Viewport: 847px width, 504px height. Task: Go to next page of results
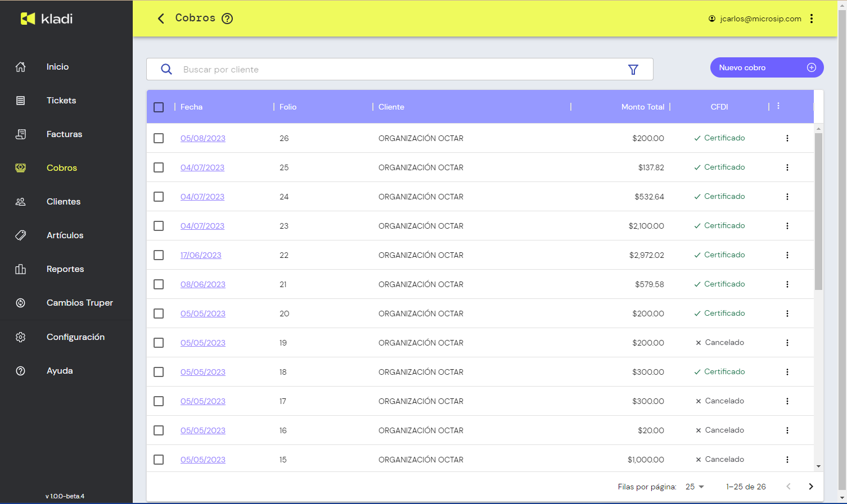click(810, 487)
